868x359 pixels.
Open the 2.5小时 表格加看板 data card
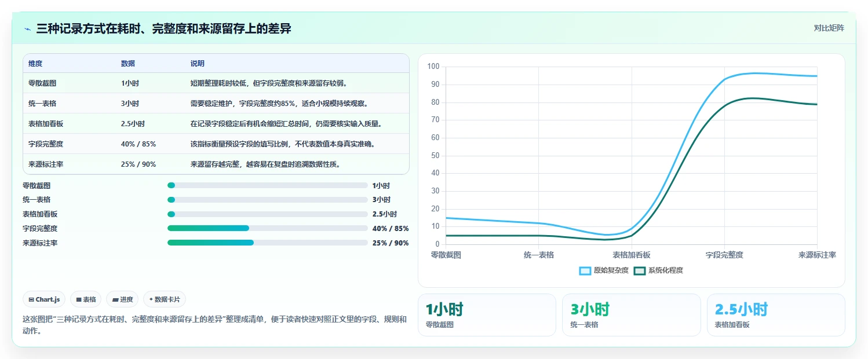(776, 315)
